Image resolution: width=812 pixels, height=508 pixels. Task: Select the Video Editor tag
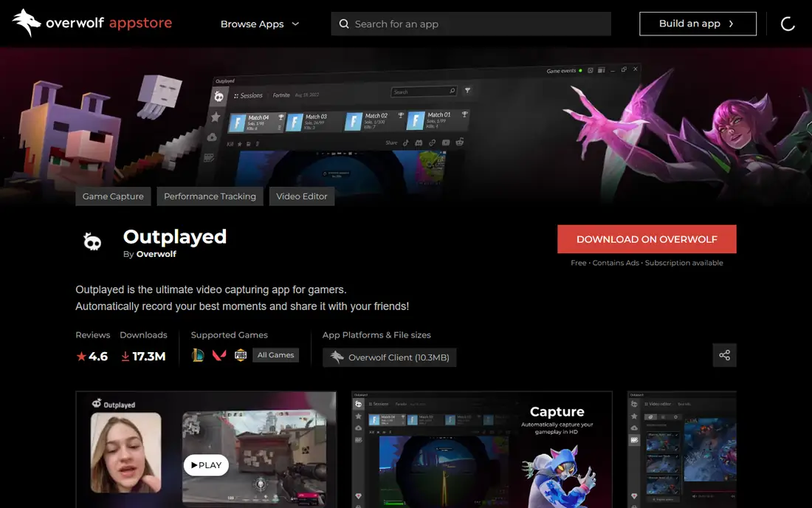[x=301, y=196]
